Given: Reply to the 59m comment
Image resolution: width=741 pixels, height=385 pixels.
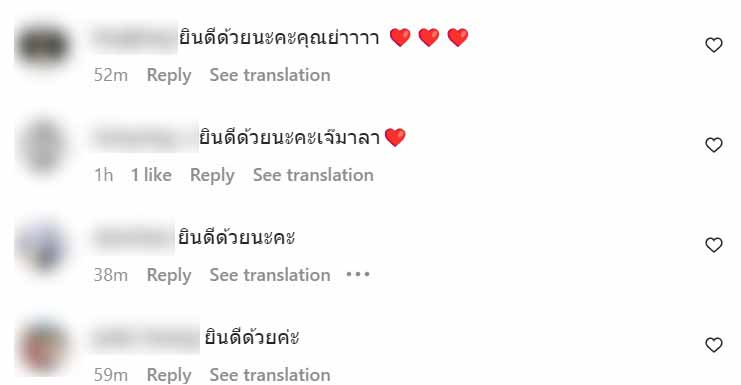Looking at the screenshot, I should [169, 375].
